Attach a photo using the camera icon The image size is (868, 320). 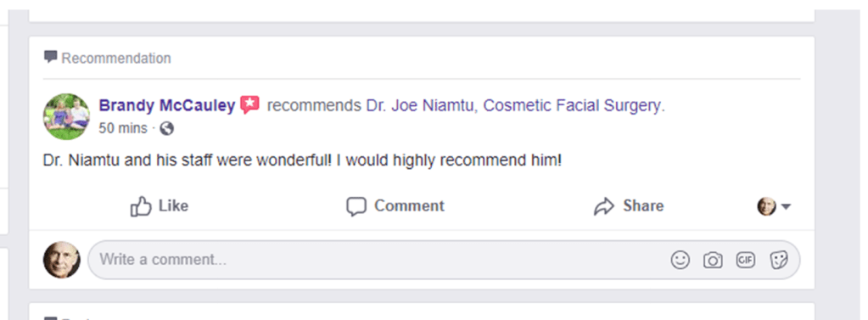(x=713, y=260)
